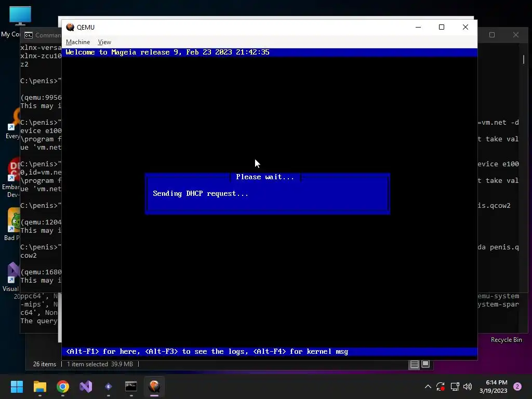Image resolution: width=532 pixels, height=399 pixels.
Task: Open Visual Studio from the taskbar
Action: [86, 387]
